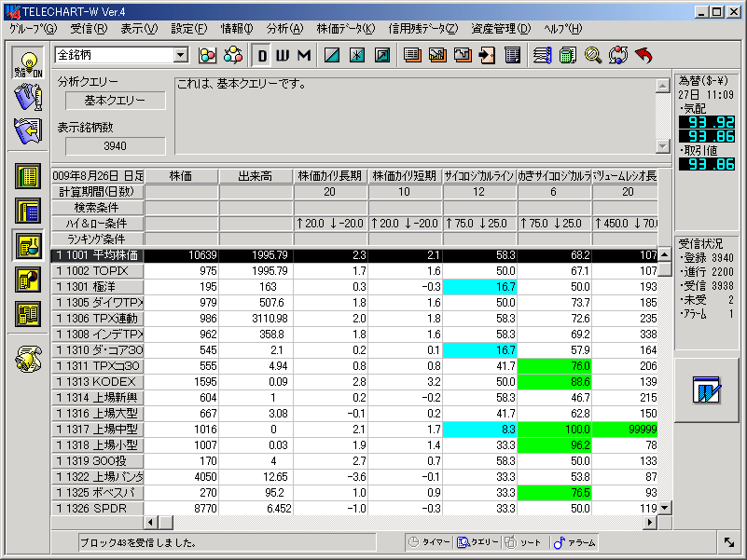This screenshot has height=560, width=747.
Task: Open the green calculator toolbar icon
Action: pyautogui.click(x=567, y=55)
